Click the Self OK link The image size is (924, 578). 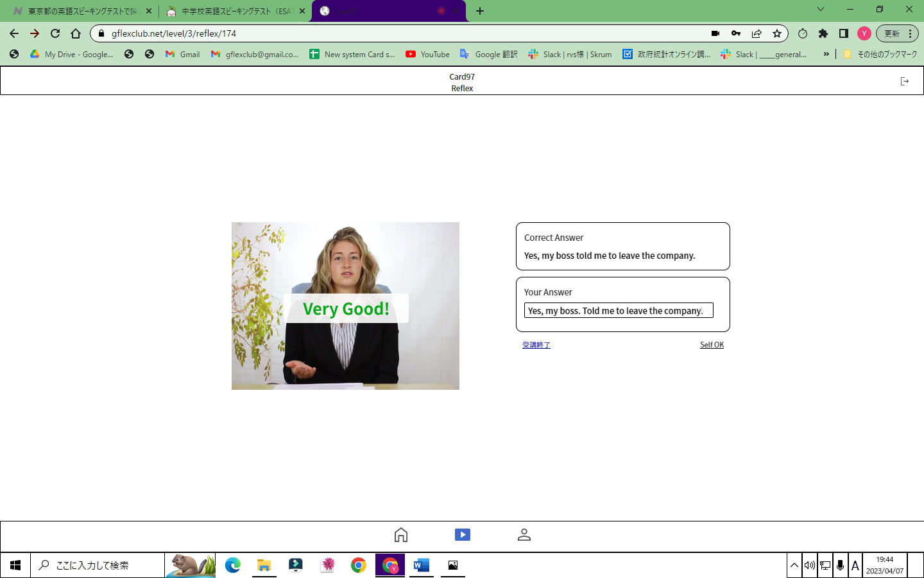pos(712,346)
